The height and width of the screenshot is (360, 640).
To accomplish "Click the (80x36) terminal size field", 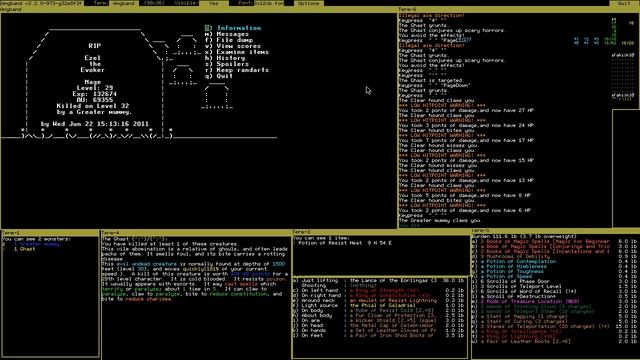I will (154, 3).
